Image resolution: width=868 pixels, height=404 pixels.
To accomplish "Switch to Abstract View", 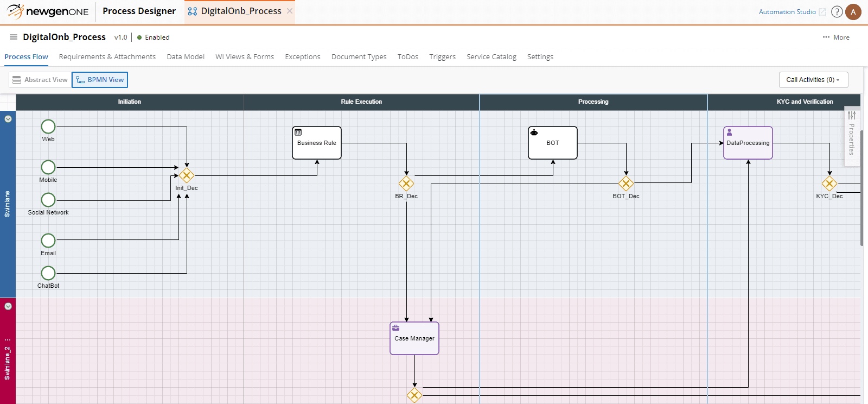I will coord(40,80).
